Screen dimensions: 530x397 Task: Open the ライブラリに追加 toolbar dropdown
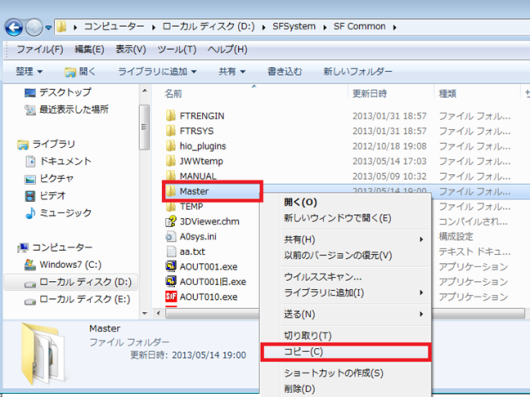point(157,71)
